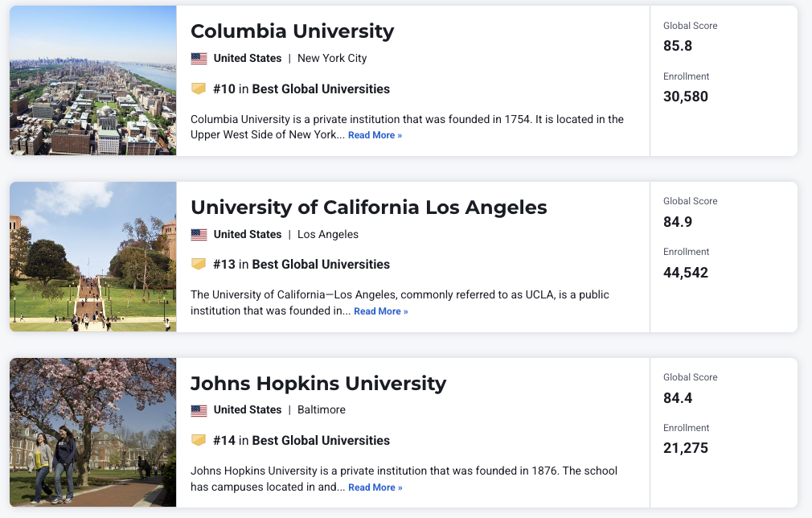Click Johns Hopkins' yellow ranking badge icon

(199, 440)
